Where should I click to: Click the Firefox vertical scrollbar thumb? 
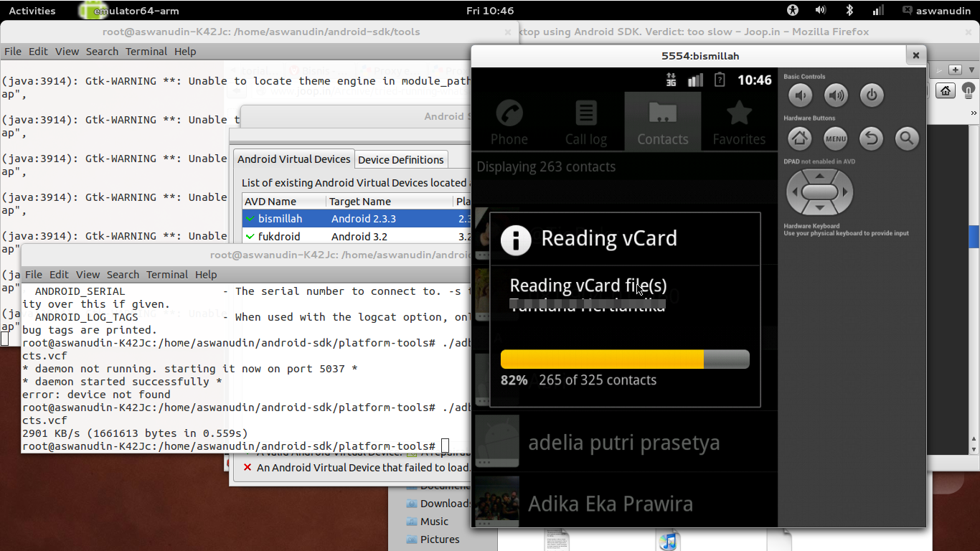point(974,237)
